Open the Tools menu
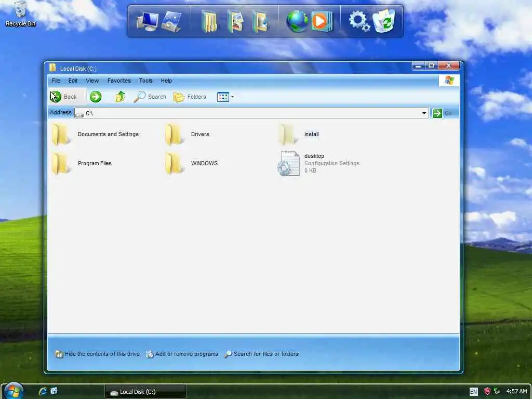Viewport: 532px width, 399px height. [146, 81]
